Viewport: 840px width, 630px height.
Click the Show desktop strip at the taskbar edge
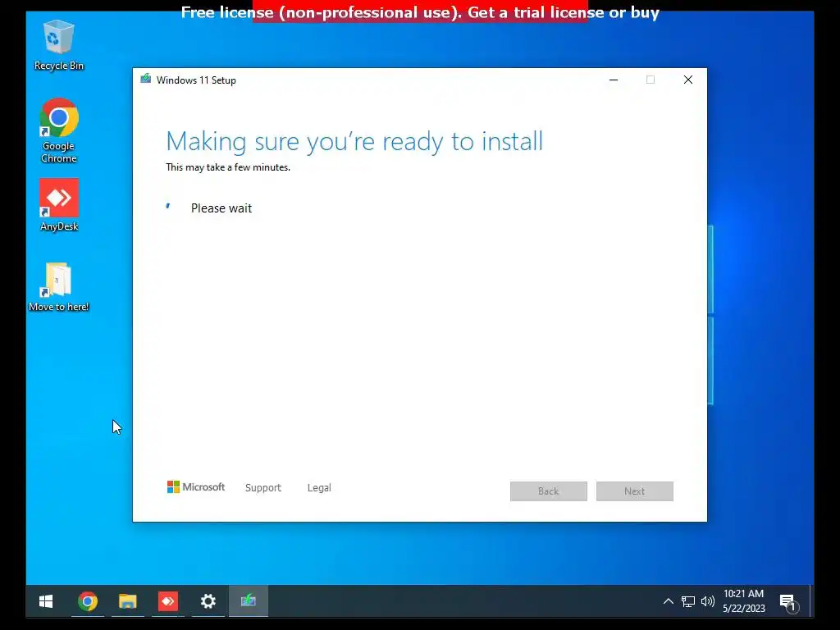tap(812, 601)
